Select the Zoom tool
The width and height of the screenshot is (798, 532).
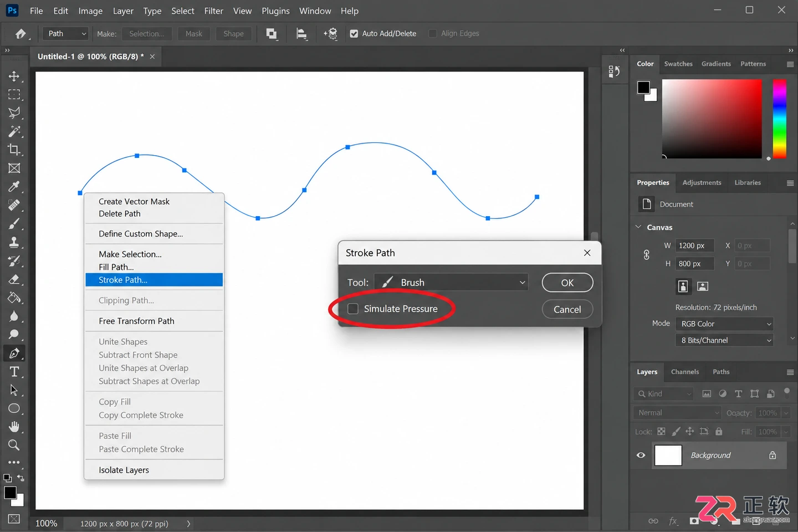14,445
